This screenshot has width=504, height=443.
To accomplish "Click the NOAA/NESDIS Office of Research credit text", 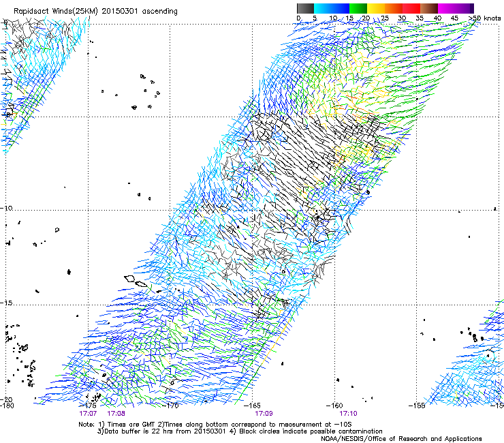I will point(401,439).
